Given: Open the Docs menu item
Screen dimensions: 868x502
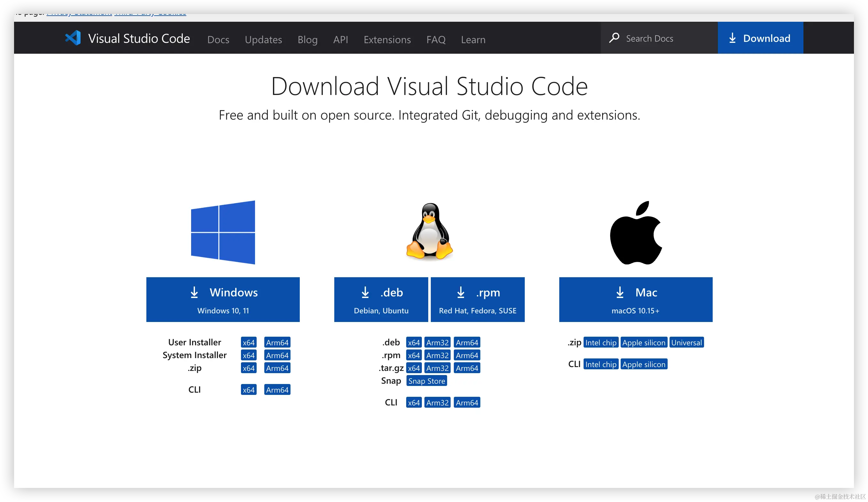Looking at the screenshot, I should pyautogui.click(x=218, y=40).
